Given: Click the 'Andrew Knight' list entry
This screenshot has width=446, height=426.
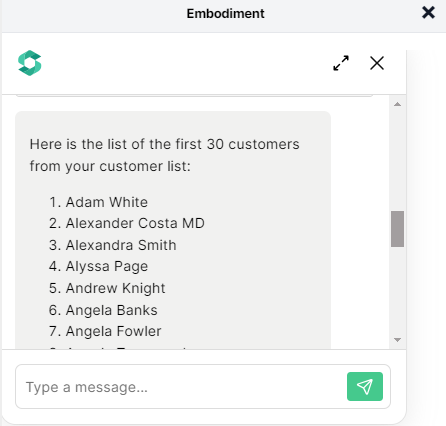Looking at the screenshot, I should point(115,288).
